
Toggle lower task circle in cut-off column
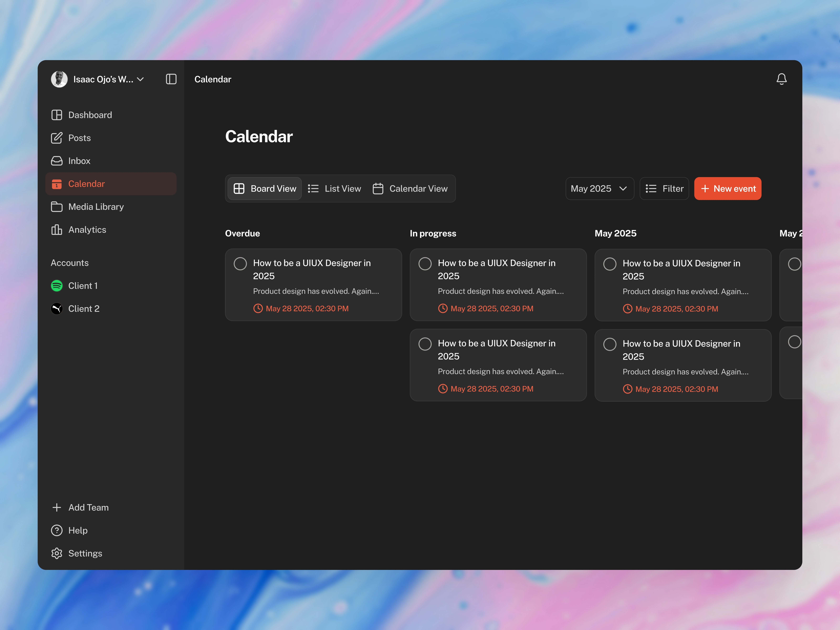(794, 342)
